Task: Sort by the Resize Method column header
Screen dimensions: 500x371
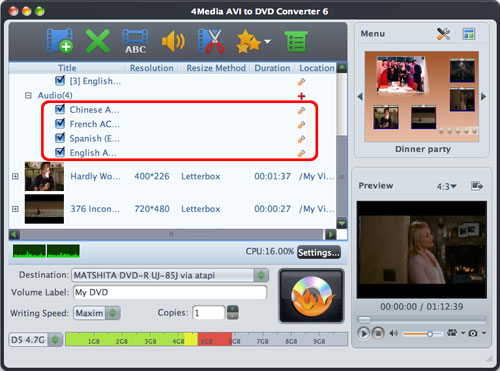Action: pos(216,68)
